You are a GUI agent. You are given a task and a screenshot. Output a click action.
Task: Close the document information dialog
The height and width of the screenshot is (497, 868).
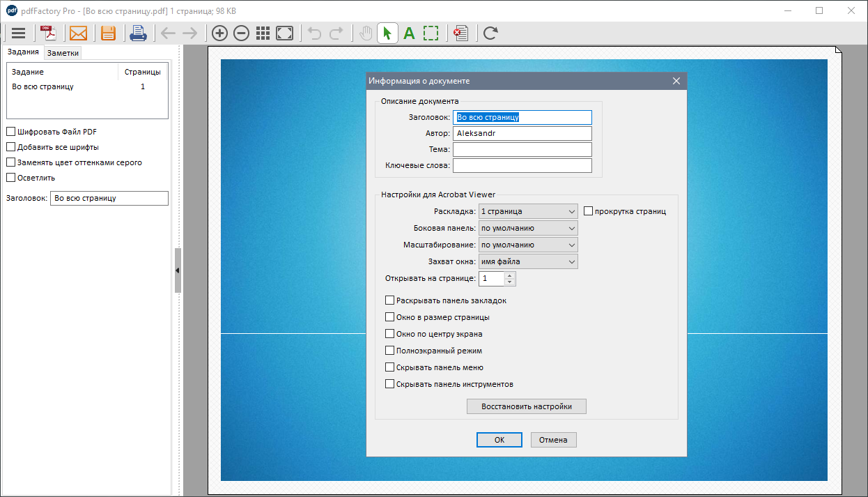coord(676,81)
